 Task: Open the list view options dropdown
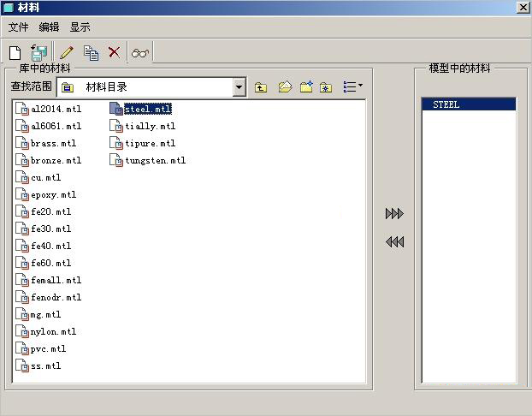[353, 86]
